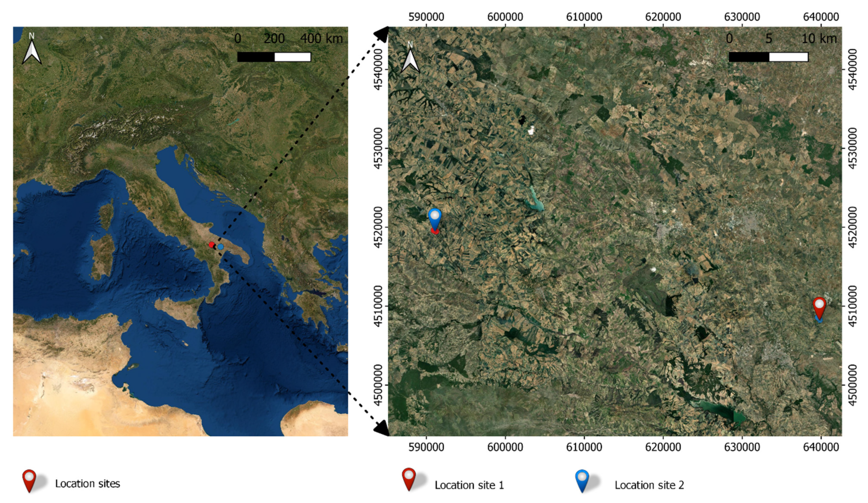Click the 400 km scale bar
This screenshot has height=503, width=868.
274,57
